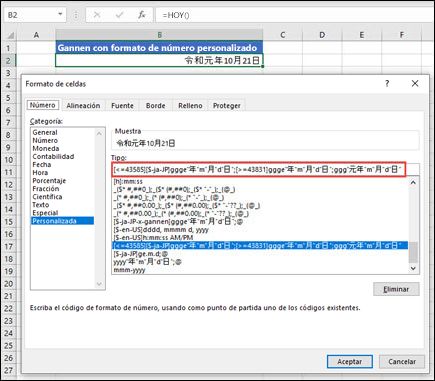Select Científica category
The image size is (435, 381).
pyautogui.click(x=47, y=197)
